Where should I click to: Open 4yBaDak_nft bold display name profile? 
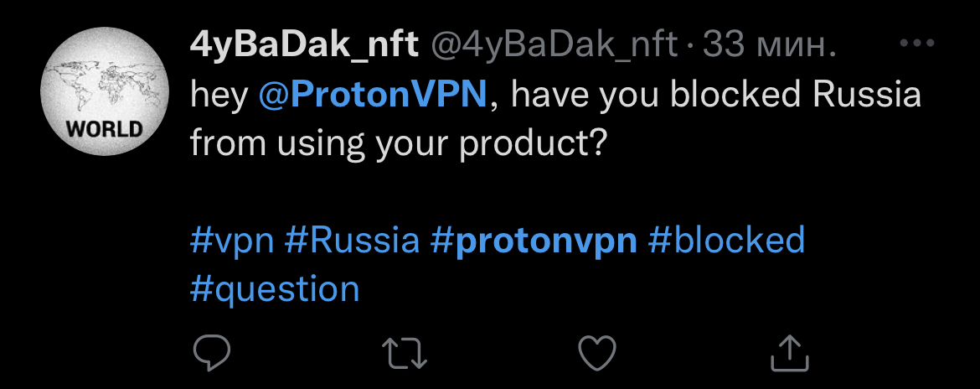[x=305, y=45]
